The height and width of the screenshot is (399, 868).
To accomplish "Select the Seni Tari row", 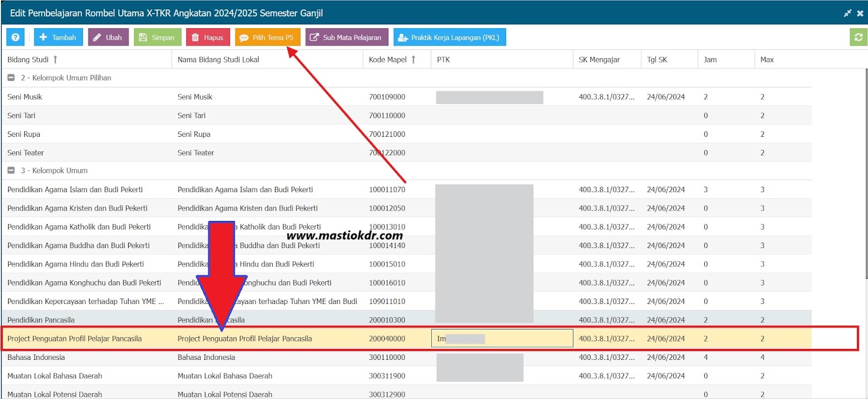I will (407, 115).
